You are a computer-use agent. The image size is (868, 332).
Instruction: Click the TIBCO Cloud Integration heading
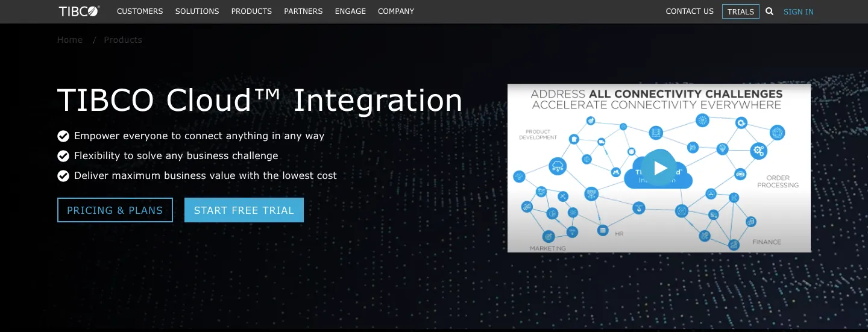[x=260, y=100]
